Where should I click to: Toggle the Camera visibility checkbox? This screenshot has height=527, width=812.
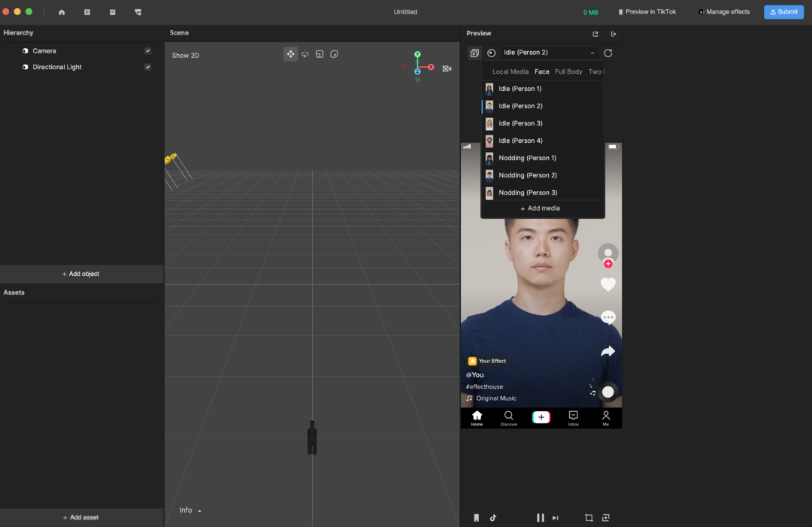coord(148,50)
